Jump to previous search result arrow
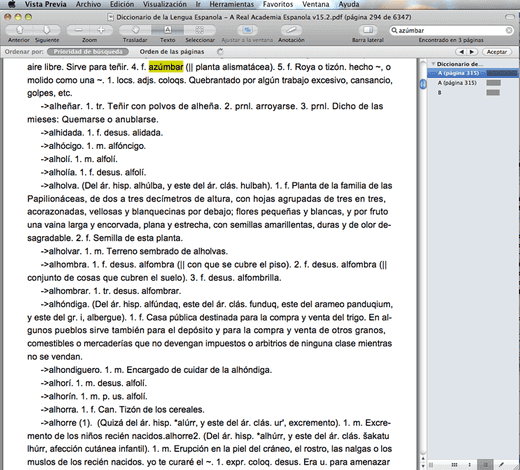520x470 pixels. click(x=461, y=52)
